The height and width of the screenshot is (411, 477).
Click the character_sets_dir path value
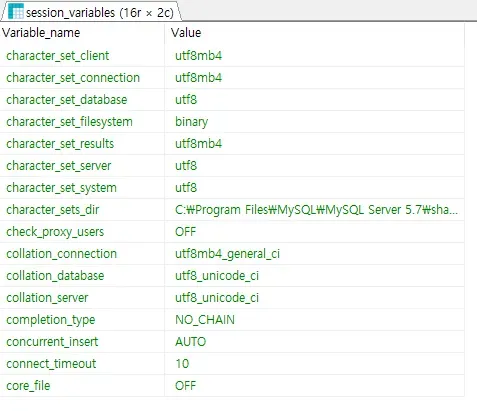316,210
